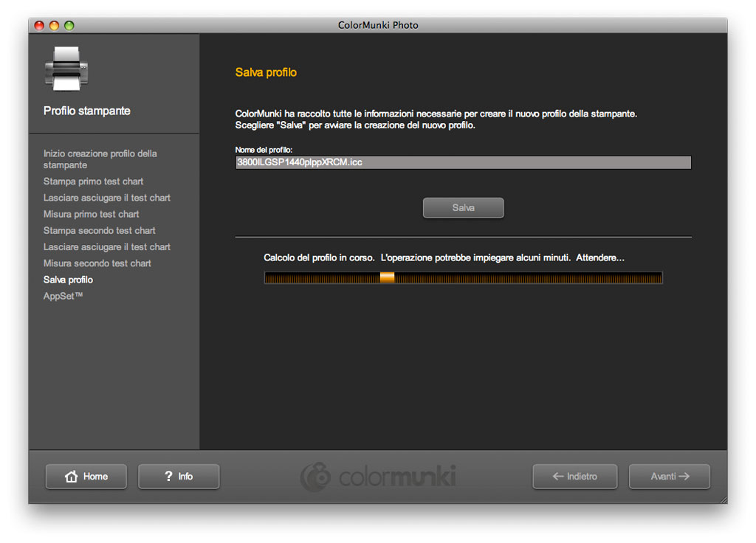Click the profile name input field
Screen dimensions: 756x543
pyautogui.click(x=463, y=162)
